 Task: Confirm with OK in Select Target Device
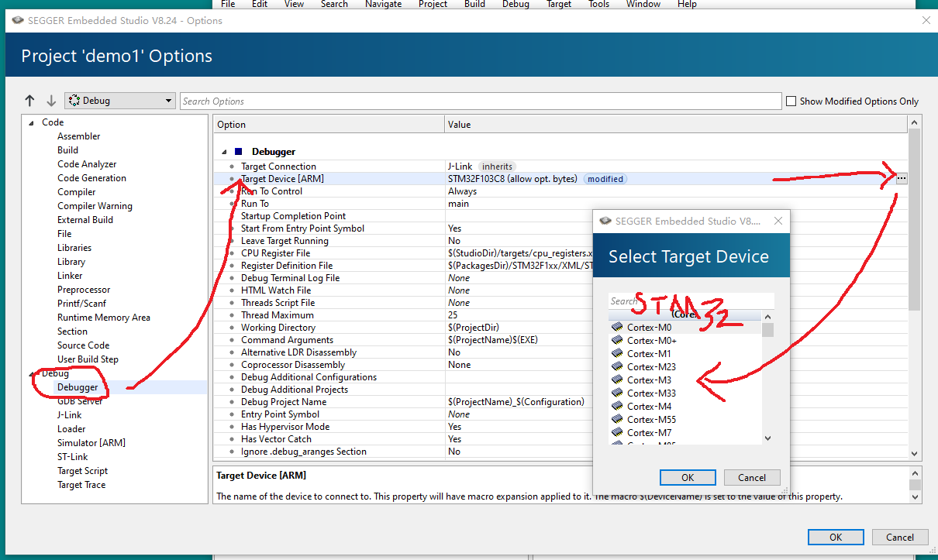point(687,477)
